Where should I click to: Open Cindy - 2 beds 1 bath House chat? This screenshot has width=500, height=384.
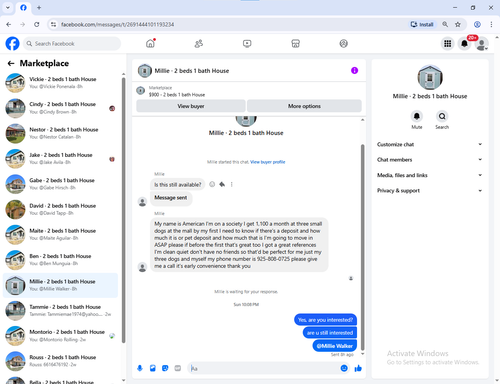tap(60, 108)
